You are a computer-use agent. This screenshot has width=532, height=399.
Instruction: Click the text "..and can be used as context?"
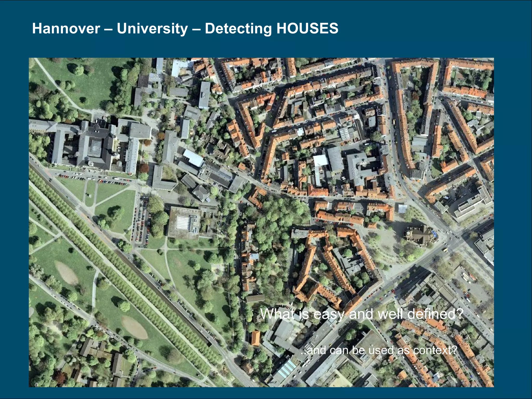[x=378, y=350]
